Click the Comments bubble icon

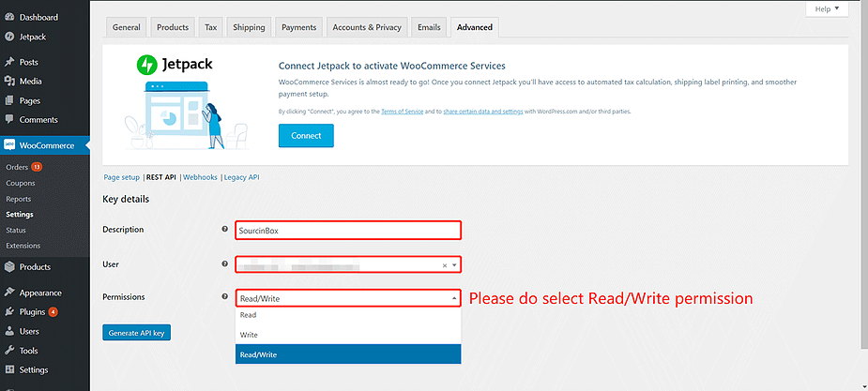(8, 119)
